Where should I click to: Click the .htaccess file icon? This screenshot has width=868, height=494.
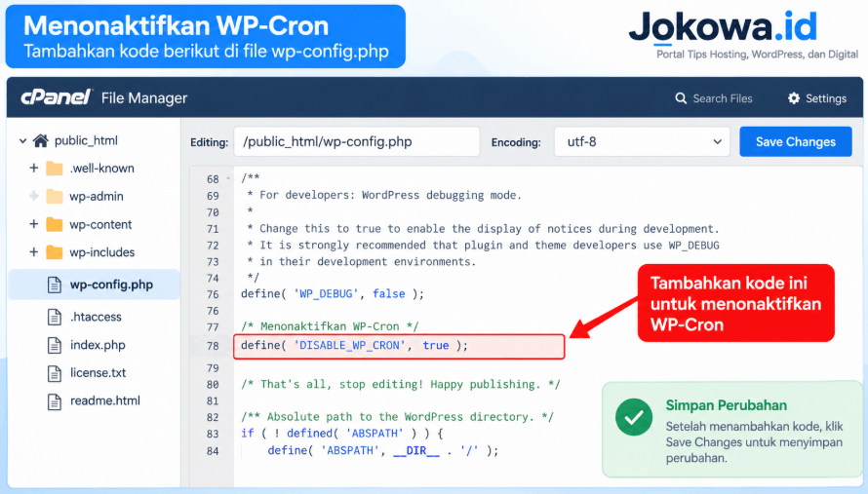pos(55,317)
